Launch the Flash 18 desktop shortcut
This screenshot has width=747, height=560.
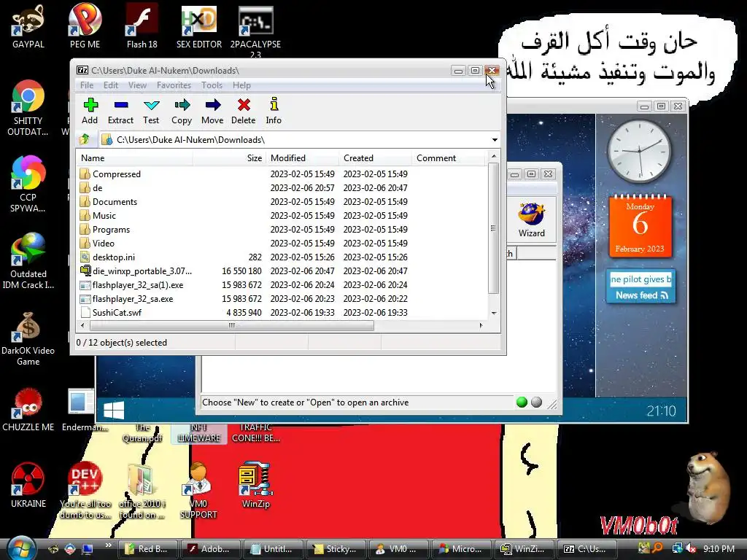point(142,26)
